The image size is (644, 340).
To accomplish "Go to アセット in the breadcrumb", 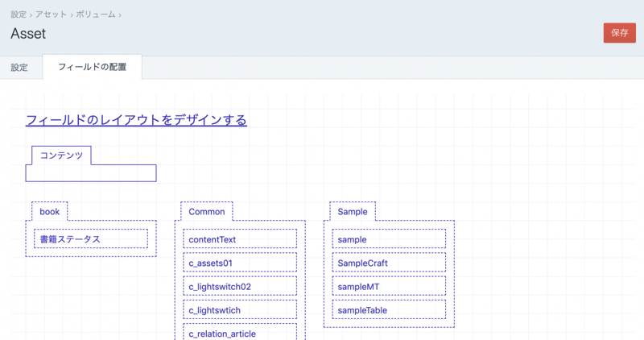I will [51, 15].
